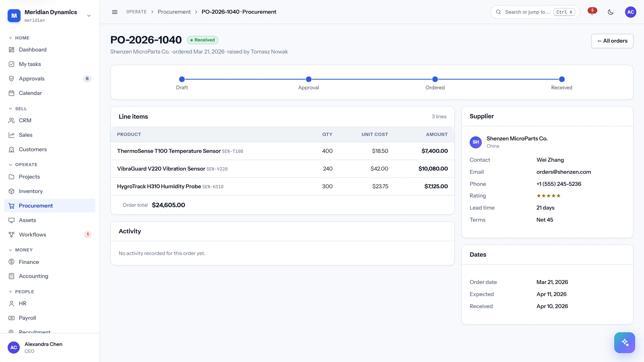The width and height of the screenshot is (644, 362).
Task: Click the orders@shenzen.com email
Action: coord(563,172)
